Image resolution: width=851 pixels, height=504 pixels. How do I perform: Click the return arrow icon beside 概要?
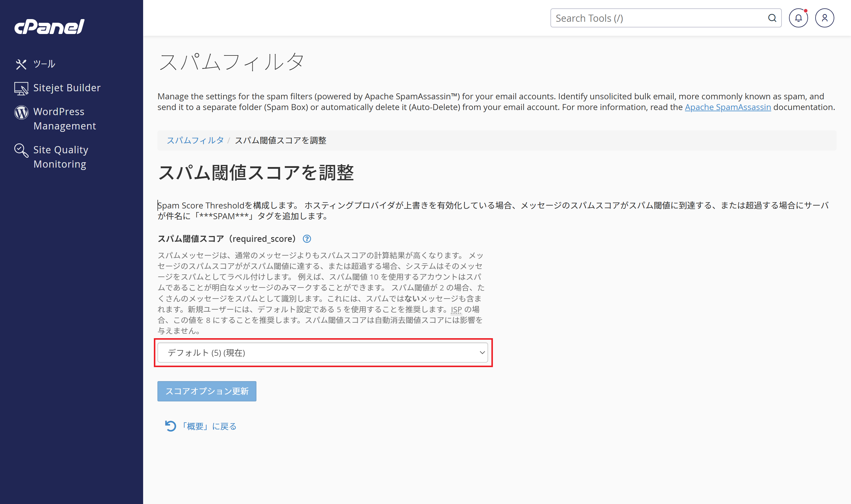(171, 426)
